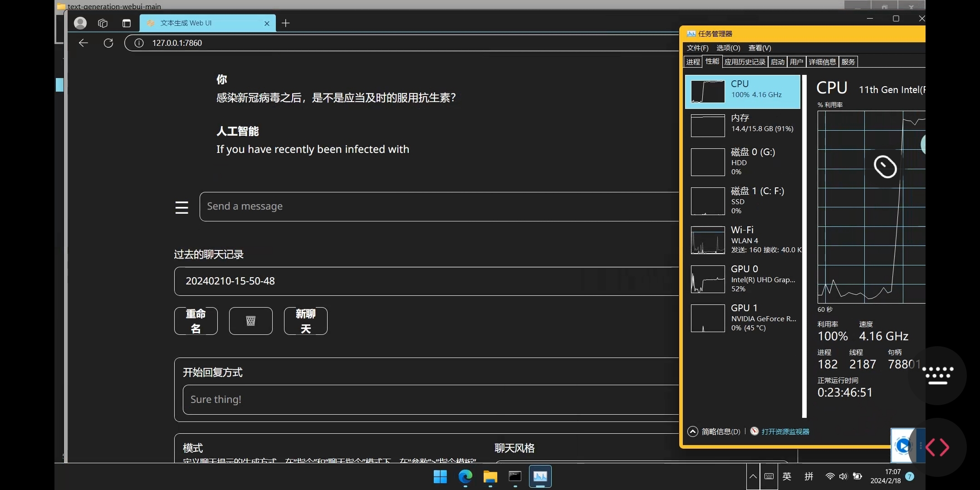Open the browser profile avatar icon
This screenshot has width=980, height=490.
pos(80,23)
